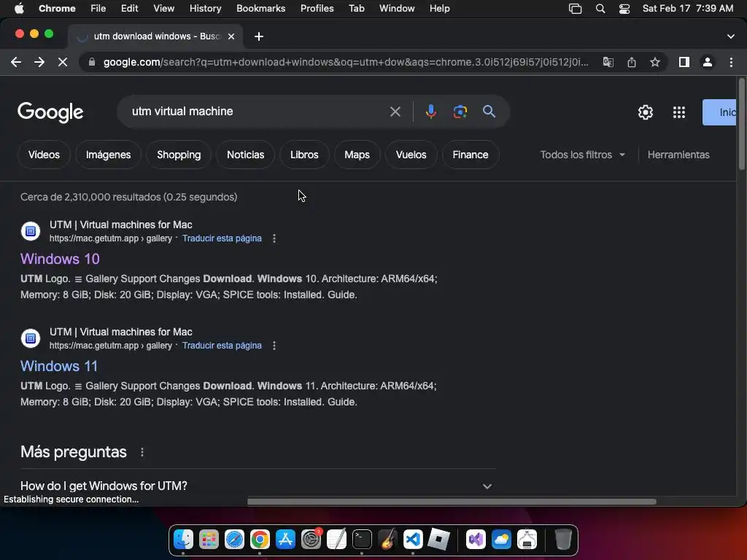
Task: Open the Trash in the Dock
Action: [563, 540]
